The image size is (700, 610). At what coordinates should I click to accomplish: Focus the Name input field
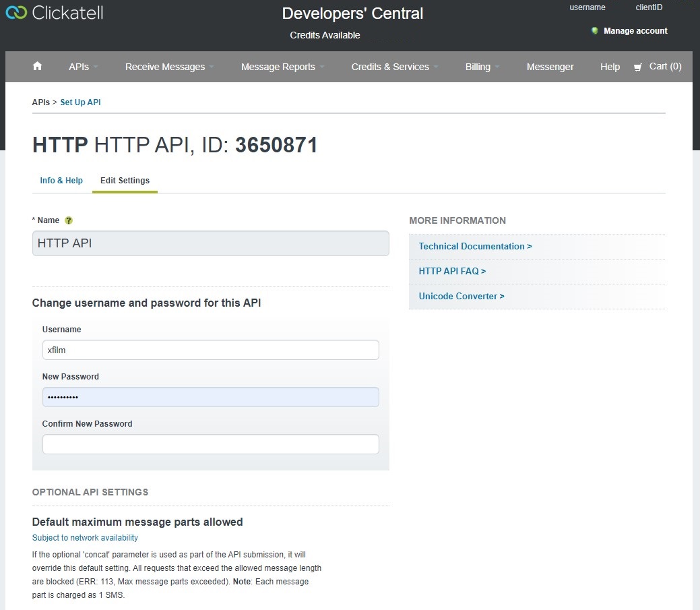(211, 243)
